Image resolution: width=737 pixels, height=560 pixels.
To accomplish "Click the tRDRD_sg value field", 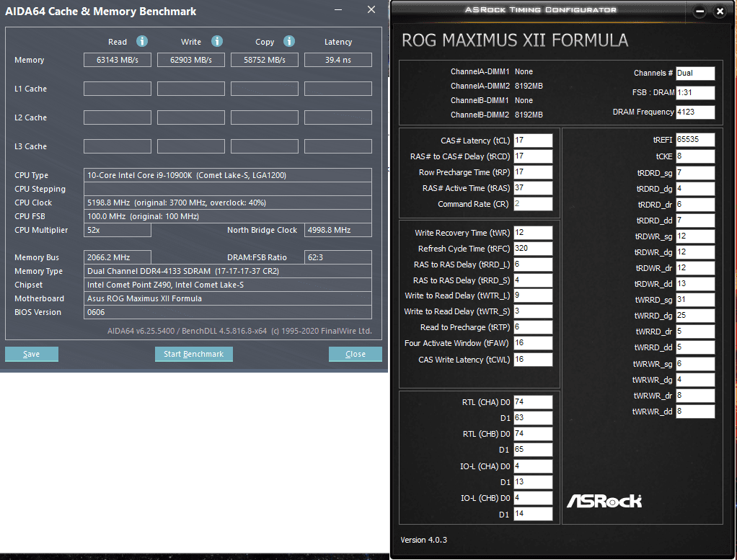I will (x=695, y=173).
